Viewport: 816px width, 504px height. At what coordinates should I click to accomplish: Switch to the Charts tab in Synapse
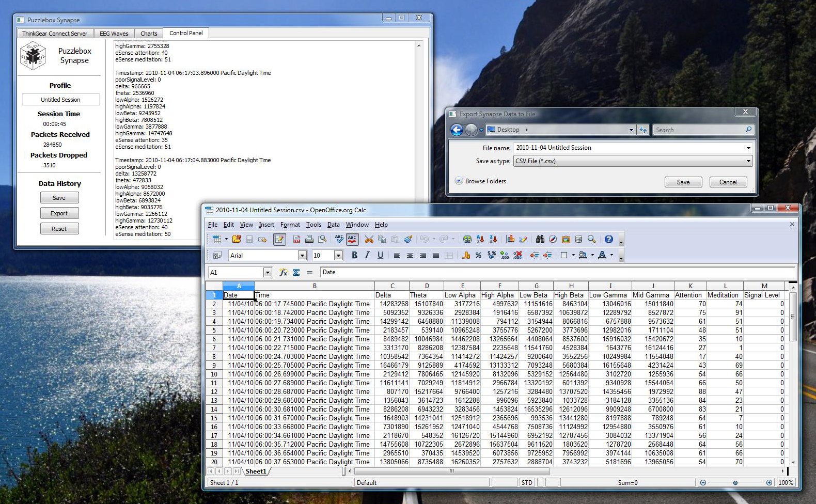(149, 34)
